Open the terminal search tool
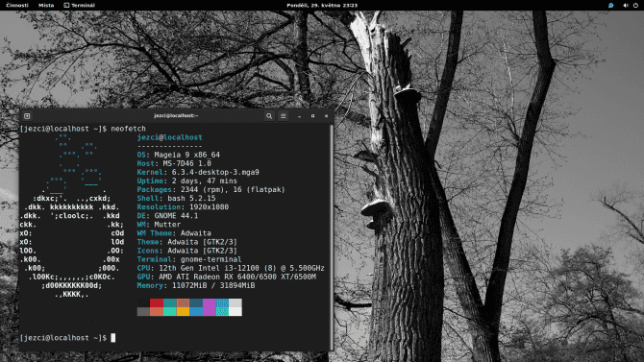644x362 pixels. click(x=269, y=116)
